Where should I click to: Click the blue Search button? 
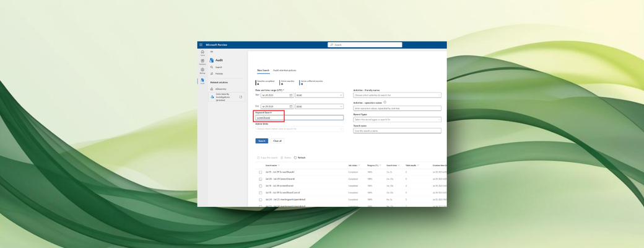[x=261, y=141]
